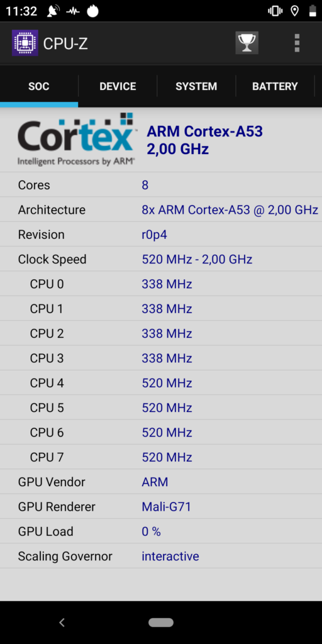
Task: Switch to the SYSTEM tab
Action: point(196,86)
